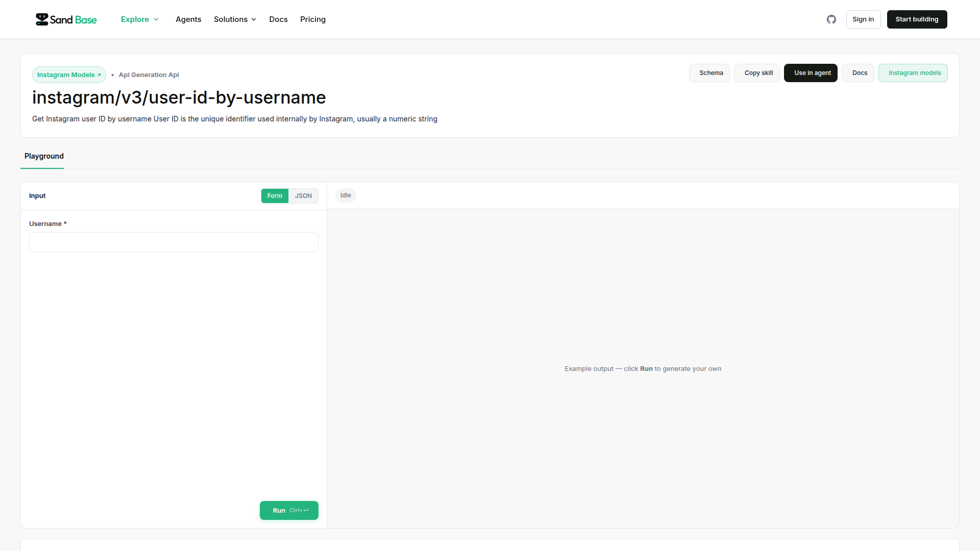The height and width of the screenshot is (551, 980).
Task: View the API Schema
Action: 709,73
